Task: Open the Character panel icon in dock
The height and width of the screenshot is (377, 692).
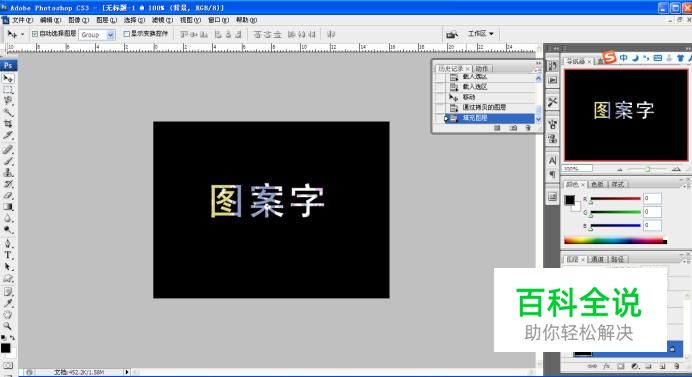Action: click(x=552, y=161)
